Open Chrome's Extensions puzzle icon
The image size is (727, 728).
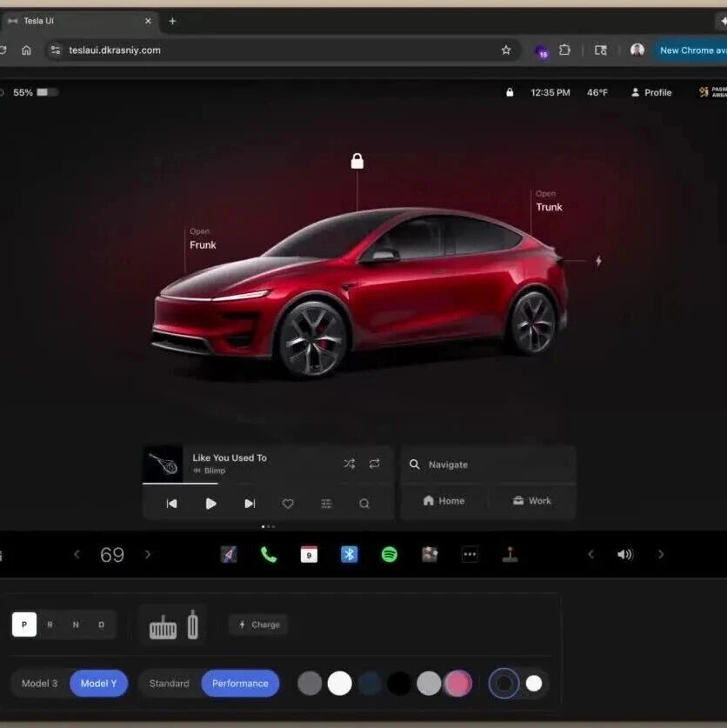tap(564, 50)
